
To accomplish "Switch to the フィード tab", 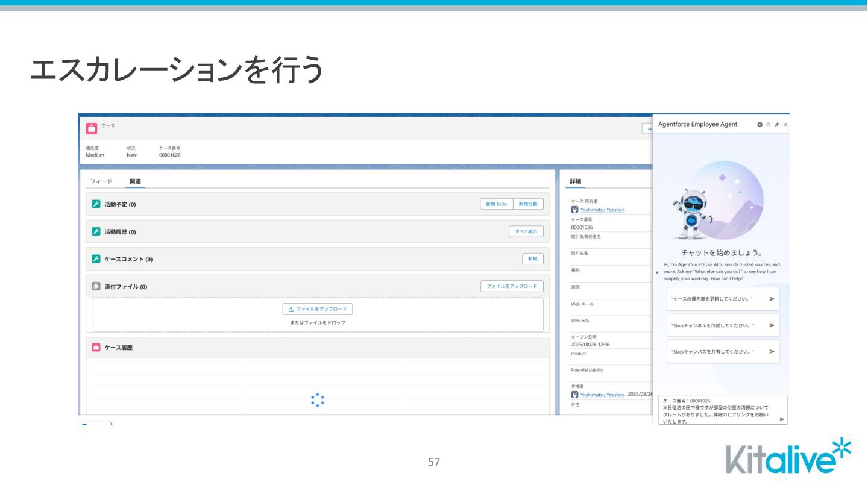I will [x=101, y=181].
